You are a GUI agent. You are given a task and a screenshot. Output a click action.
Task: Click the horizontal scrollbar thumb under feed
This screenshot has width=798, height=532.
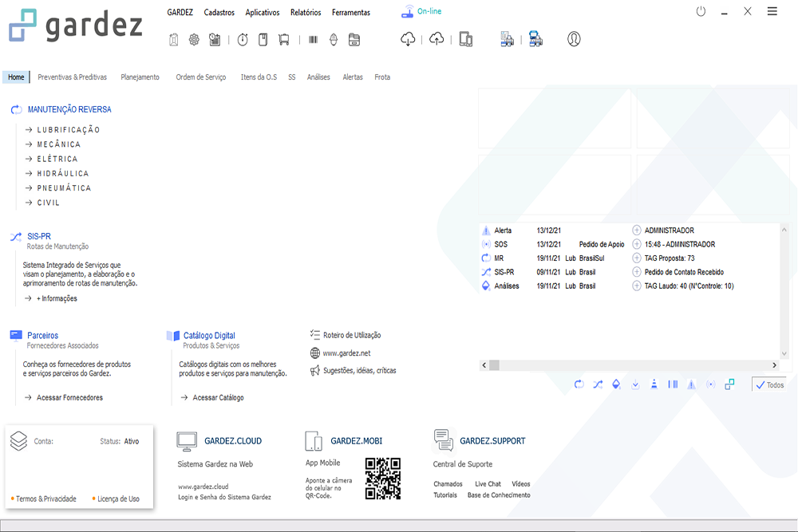click(x=494, y=365)
